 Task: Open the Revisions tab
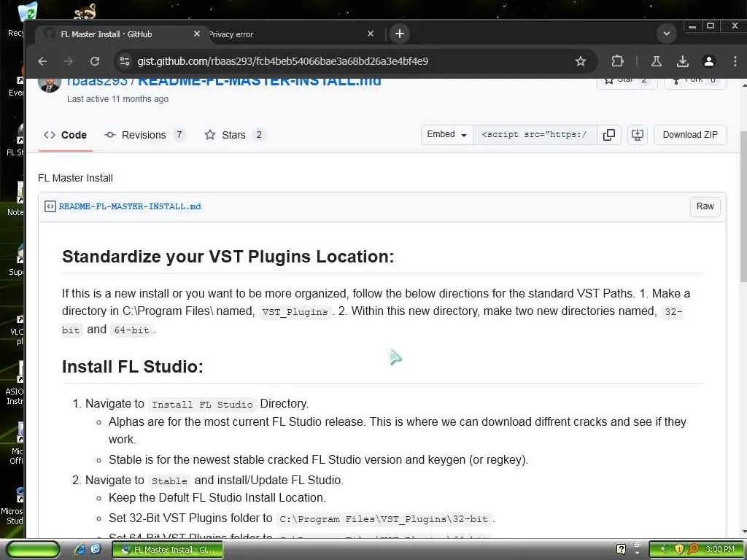tap(144, 135)
